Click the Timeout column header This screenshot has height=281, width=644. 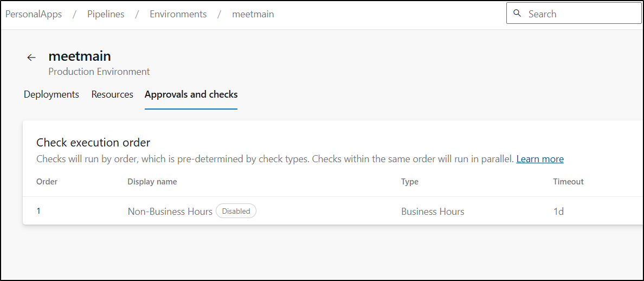point(568,182)
